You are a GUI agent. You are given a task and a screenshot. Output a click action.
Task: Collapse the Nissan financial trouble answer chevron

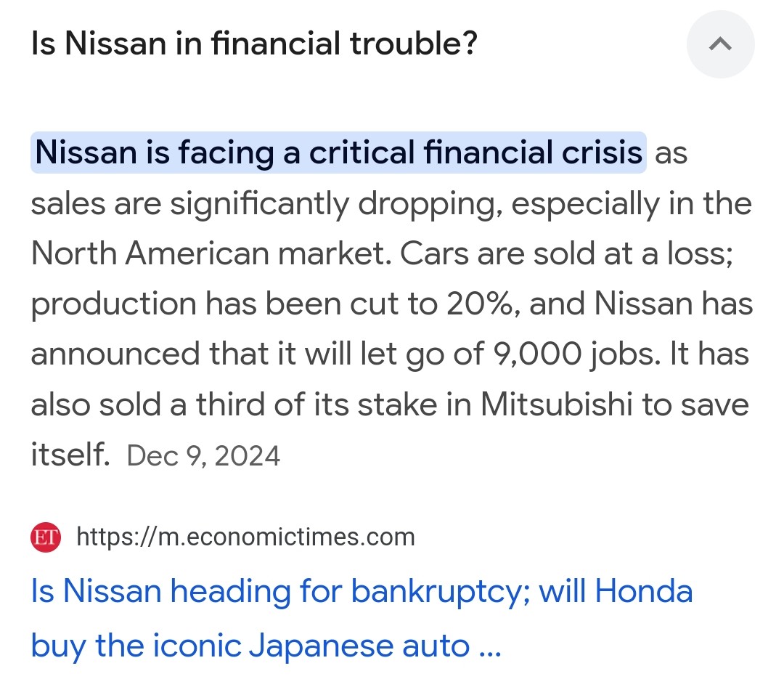(x=719, y=45)
